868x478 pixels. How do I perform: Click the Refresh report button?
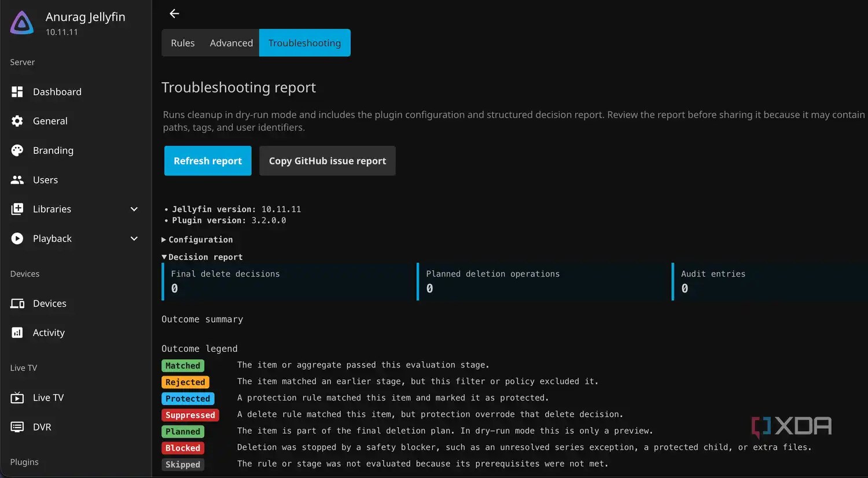pos(208,161)
